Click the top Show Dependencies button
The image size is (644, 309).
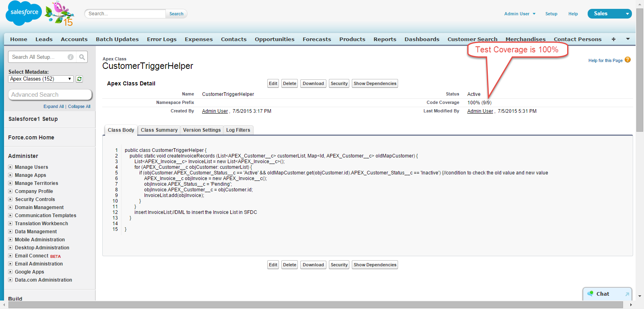[x=375, y=83]
